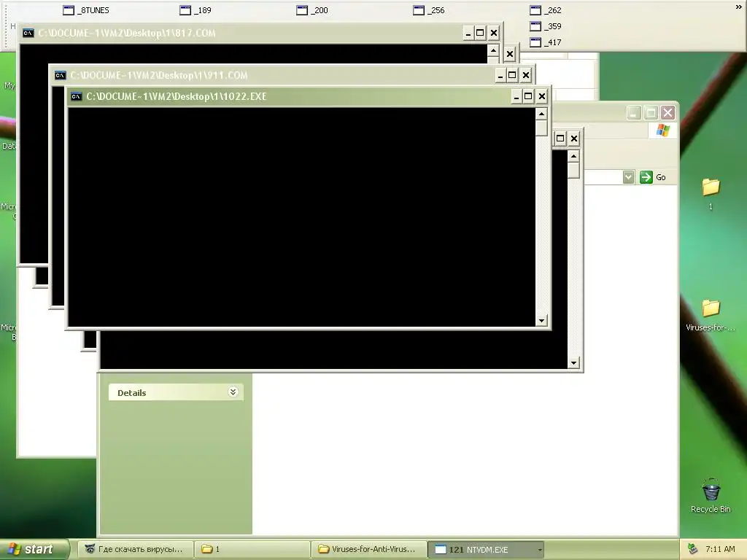Open the Explorer address bar dropdown

coord(628,177)
